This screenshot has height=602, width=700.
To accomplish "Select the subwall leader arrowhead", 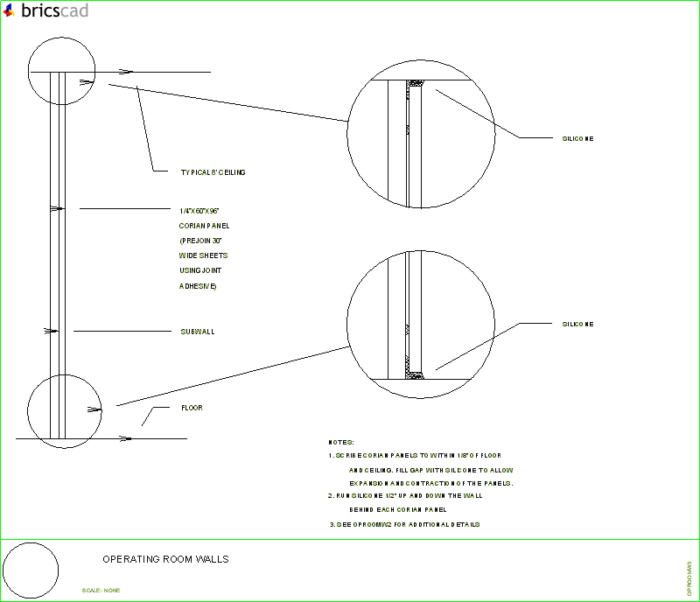I will pos(52,331).
